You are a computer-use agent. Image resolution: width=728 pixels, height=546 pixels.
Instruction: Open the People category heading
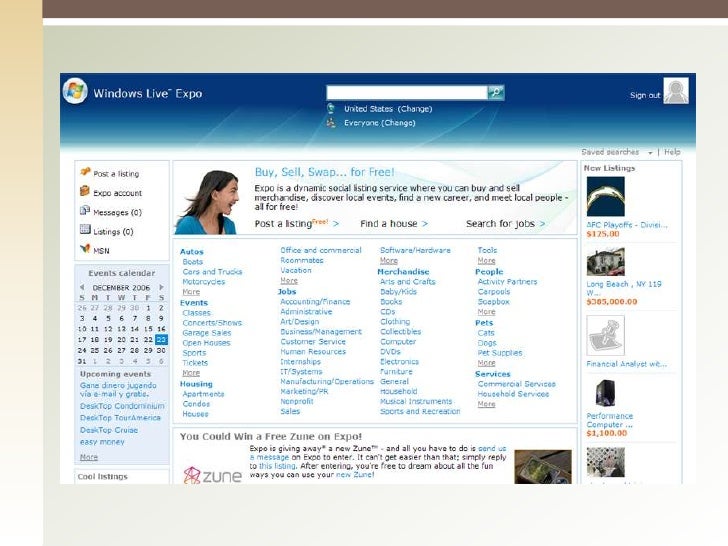click(489, 272)
